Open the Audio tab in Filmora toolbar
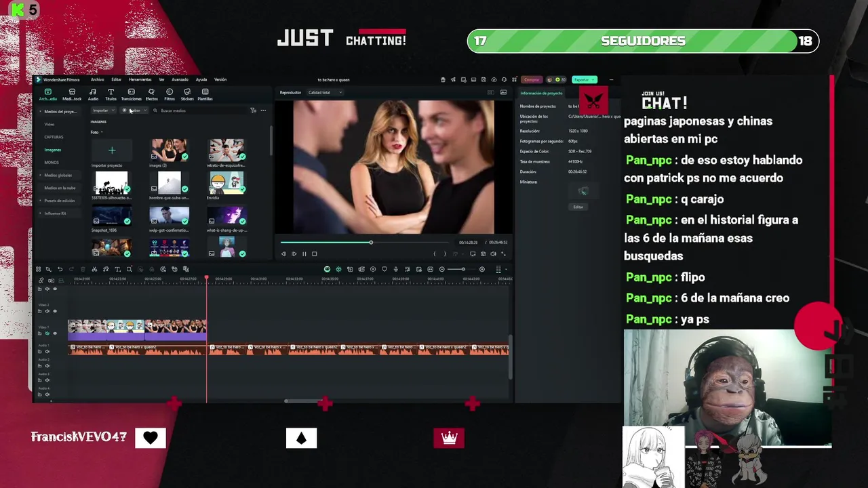This screenshot has width=868, height=488. [x=93, y=94]
